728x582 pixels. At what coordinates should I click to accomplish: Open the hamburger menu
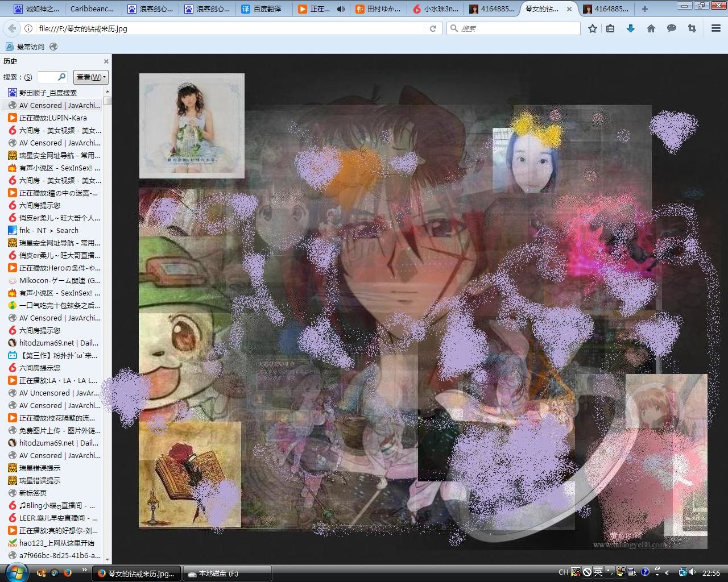[x=716, y=28]
